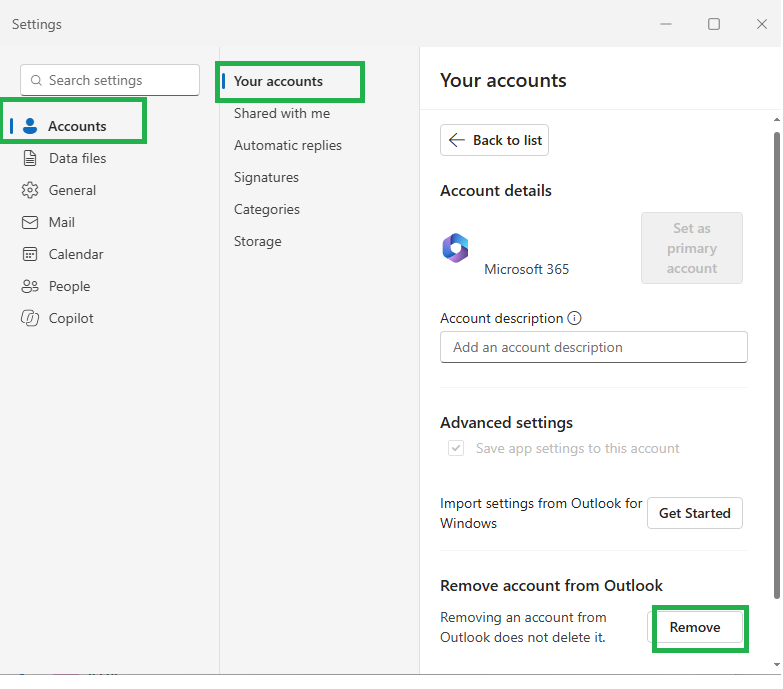Click the Data files document icon
Screen dimensions: 783x689
click(30, 158)
